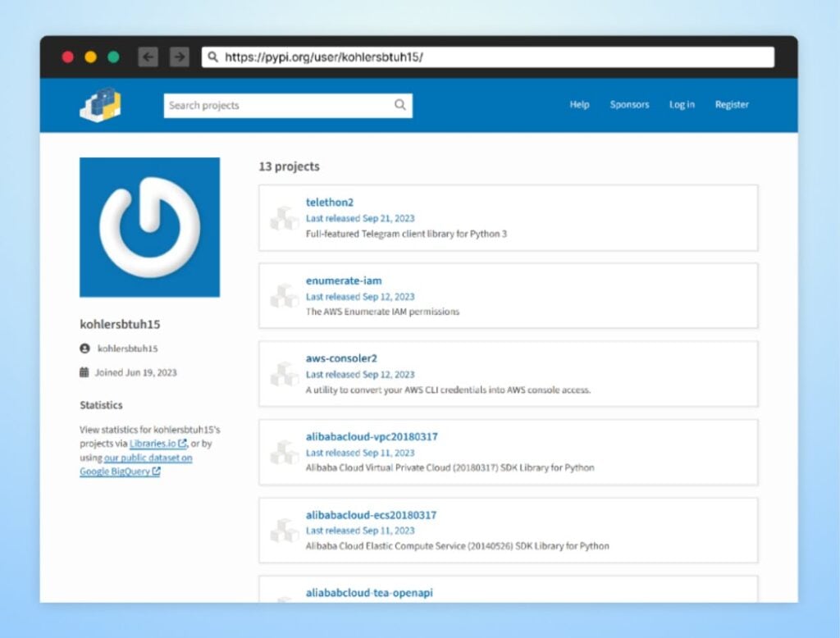Select the telethon2 package cube icon
The width and height of the screenshot is (840, 638).
pyautogui.click(x=284, y=218)
